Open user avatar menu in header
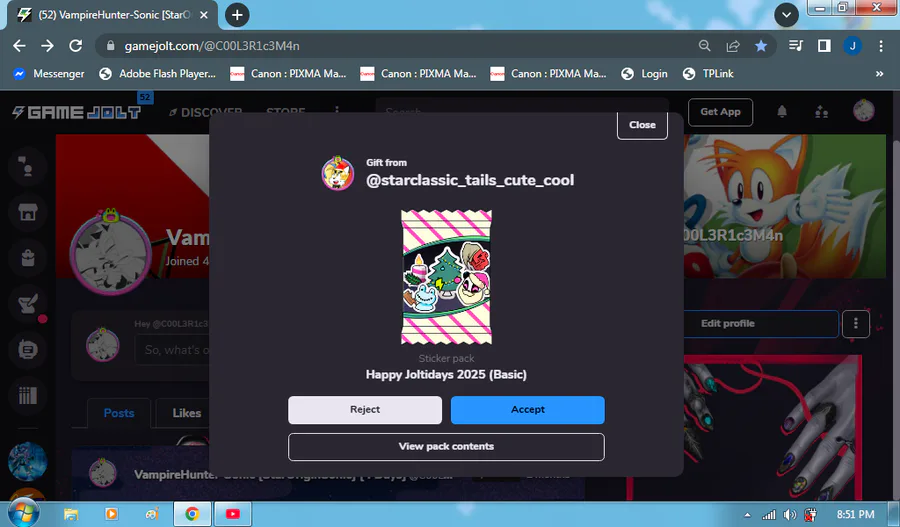The image size is (900, 527). click(x=863, y=111)
